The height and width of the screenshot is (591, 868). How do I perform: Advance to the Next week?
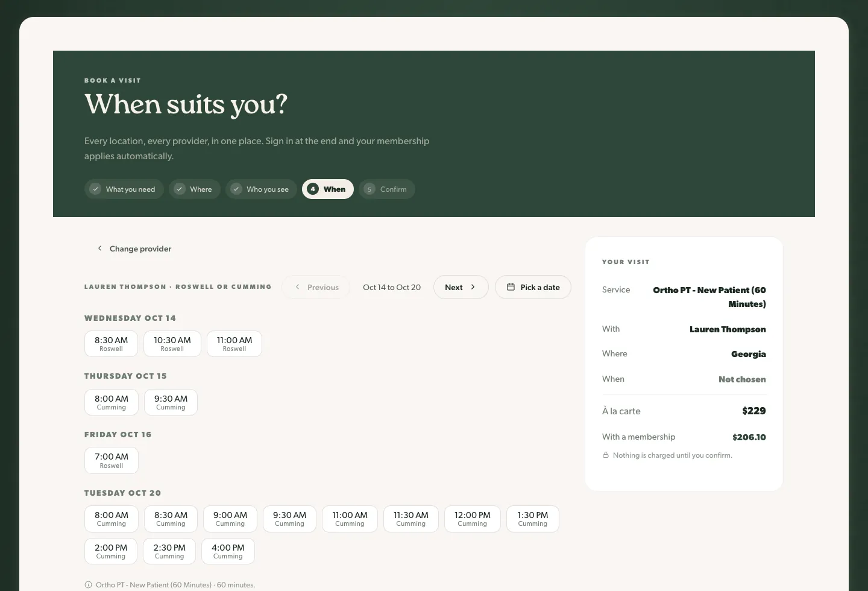(x=461, y=287)
